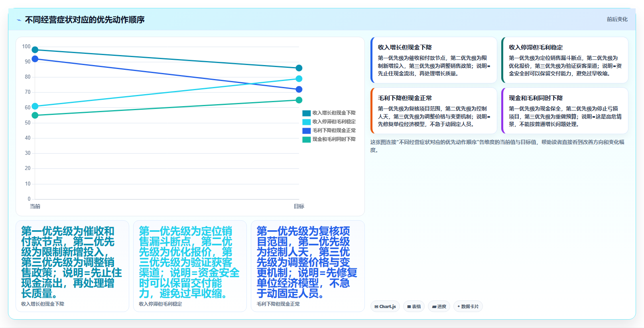Click the 当前 data point of 现金和毛利同时下降 line
This screenshot has height=328, width=644.
click(35, 115)
